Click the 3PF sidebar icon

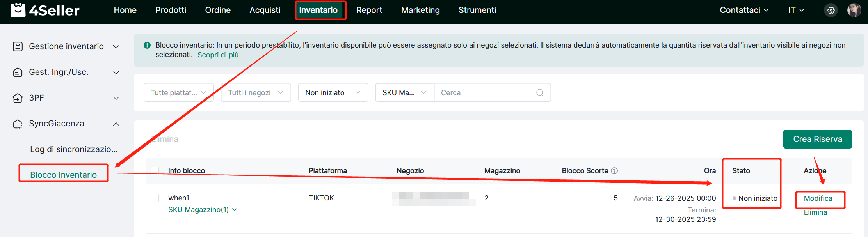pyautogui.click(x=18, y=98)
